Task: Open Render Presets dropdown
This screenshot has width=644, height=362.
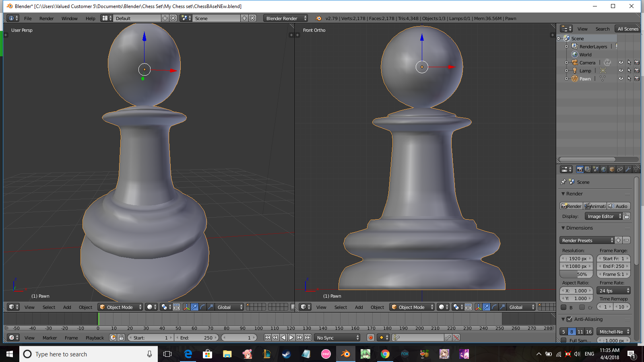Action: (587, 240)
